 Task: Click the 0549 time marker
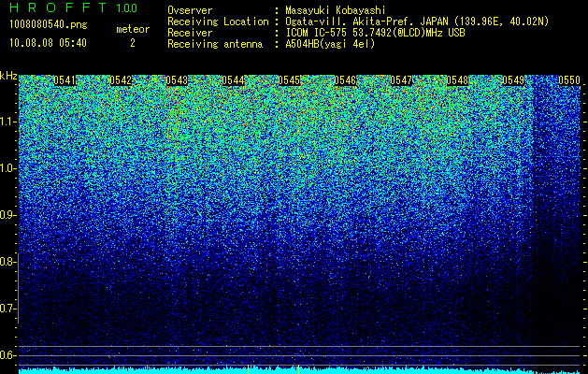pyautogui.click(x=513, y=80)
